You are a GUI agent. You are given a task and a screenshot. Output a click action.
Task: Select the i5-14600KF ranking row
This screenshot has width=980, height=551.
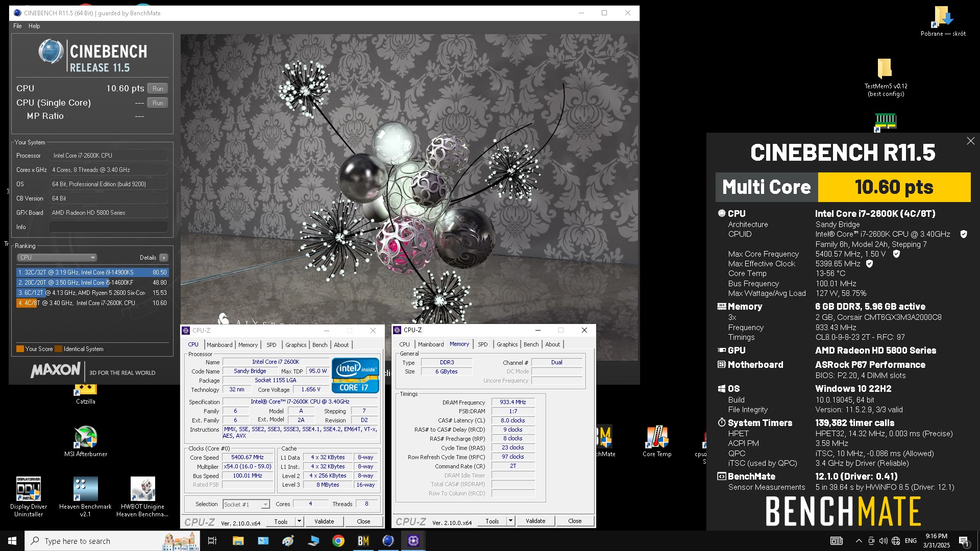tap(92, 283)
